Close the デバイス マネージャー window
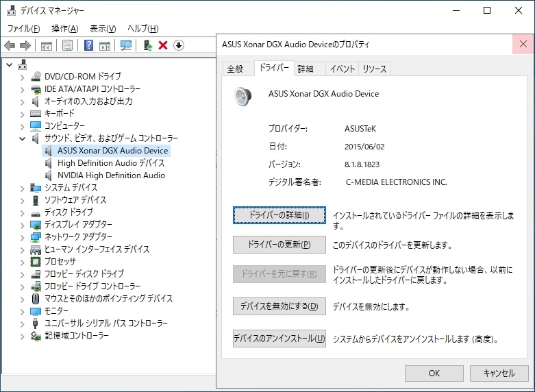The width and height of the screenshot is (535, 392). click(x=519, y=10)
